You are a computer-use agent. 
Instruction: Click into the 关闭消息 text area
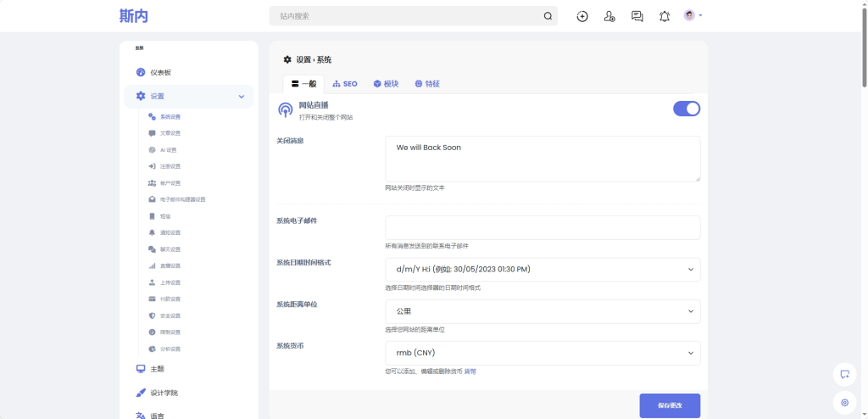[x=542, y=159]
